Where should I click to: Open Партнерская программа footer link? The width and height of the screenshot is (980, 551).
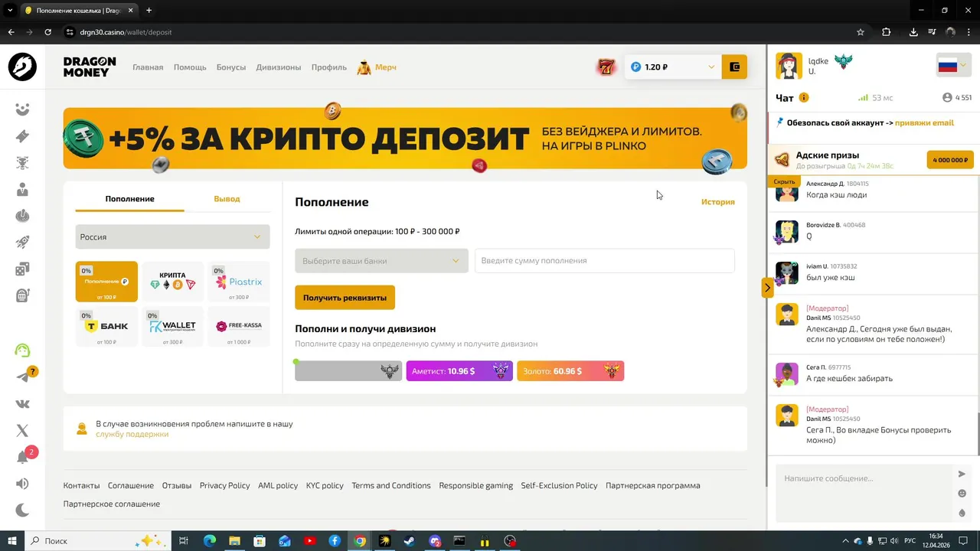(x=652, y=485)
